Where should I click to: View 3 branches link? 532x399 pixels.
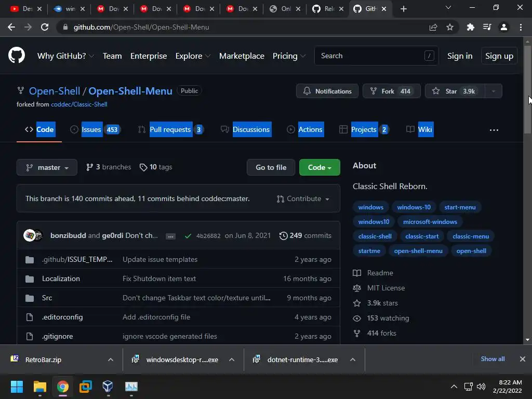pyautogui.click(x=109, y=167)
